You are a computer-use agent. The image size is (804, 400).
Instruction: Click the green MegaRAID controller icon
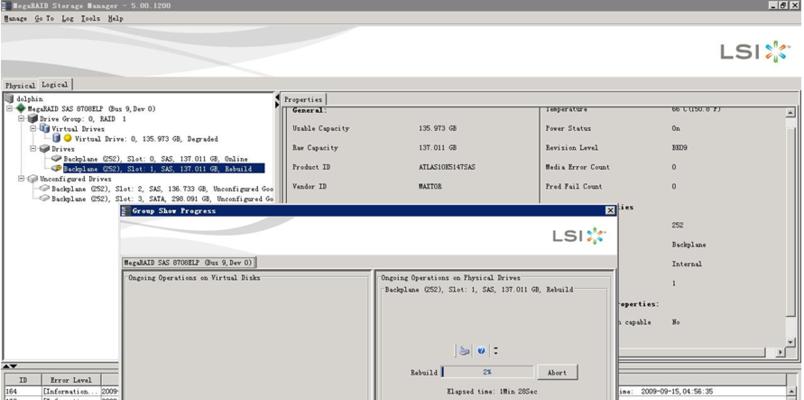point(21,108)
